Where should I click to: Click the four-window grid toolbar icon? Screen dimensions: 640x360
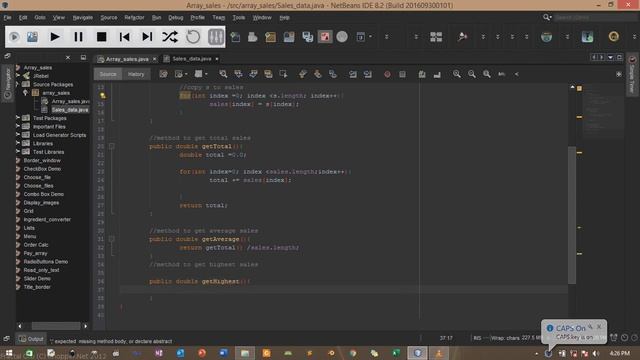click(436, 37)
